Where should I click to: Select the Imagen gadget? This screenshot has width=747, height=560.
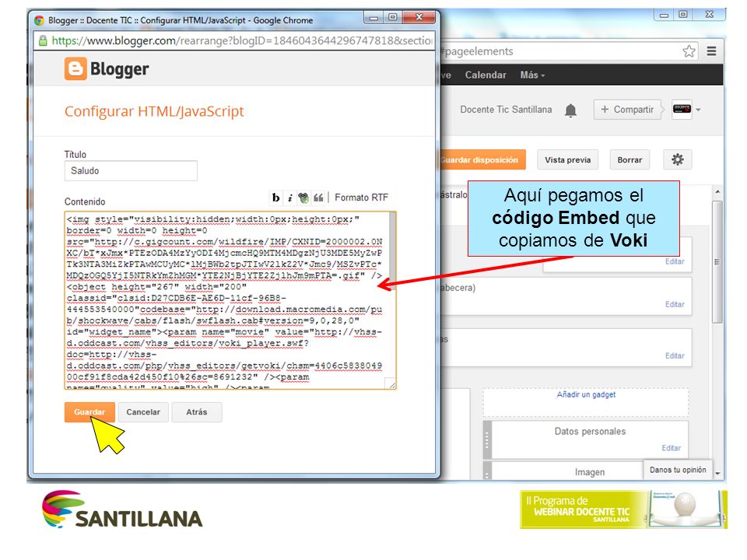[589, 472]
